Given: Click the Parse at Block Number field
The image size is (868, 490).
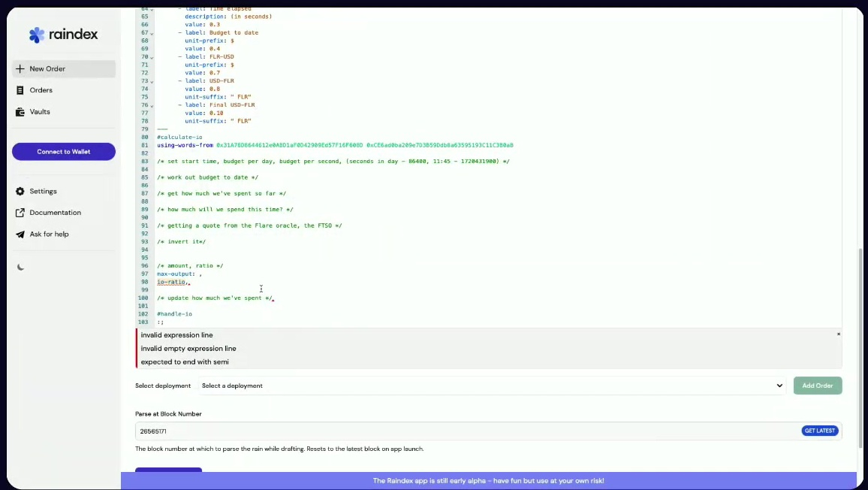Looking at the screenshot, I should [x=466, y=431].
